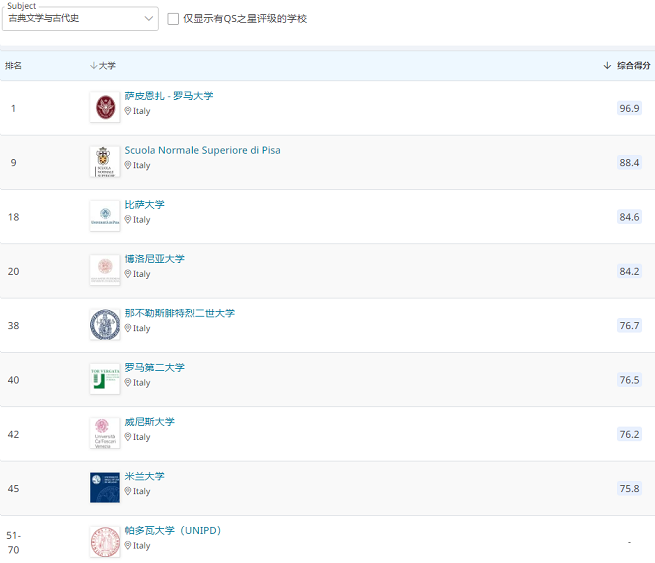Viewport: 655px width, 563px height.
Task: Click rank 38 cell
Action: coord(13,325)
